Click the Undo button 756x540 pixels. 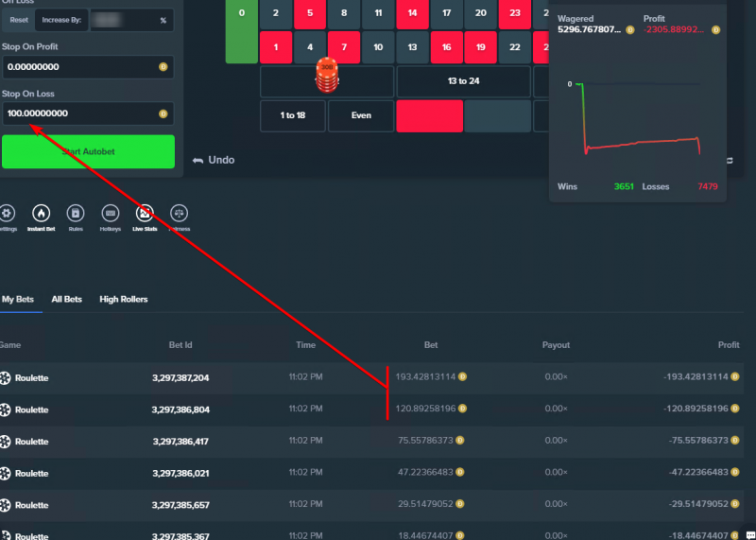pos(214,160)
